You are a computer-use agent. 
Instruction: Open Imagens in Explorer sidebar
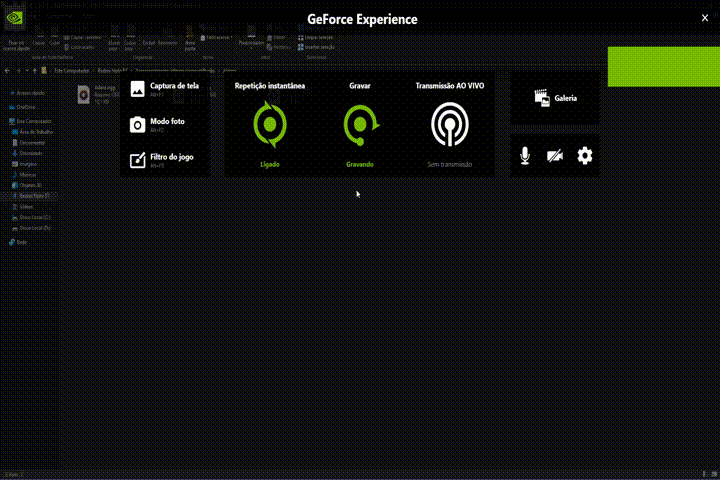[x=25, y=164]
